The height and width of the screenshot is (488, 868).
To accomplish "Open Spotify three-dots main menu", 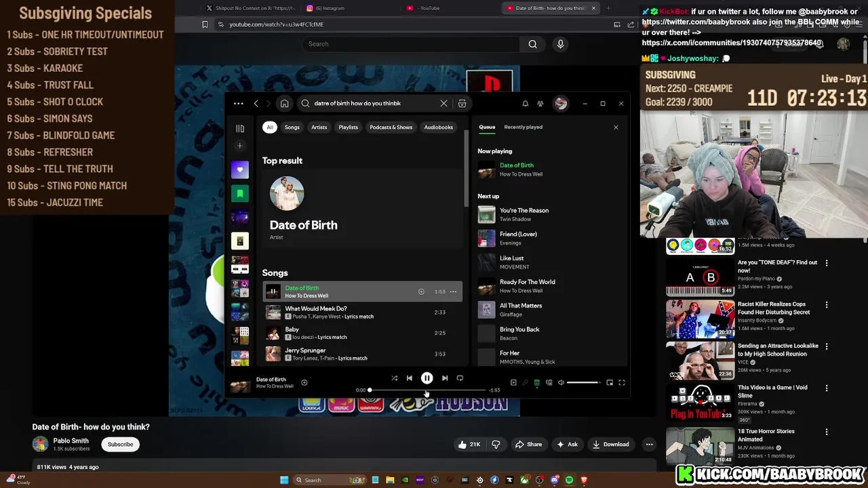I will click(x=238, y=104).
